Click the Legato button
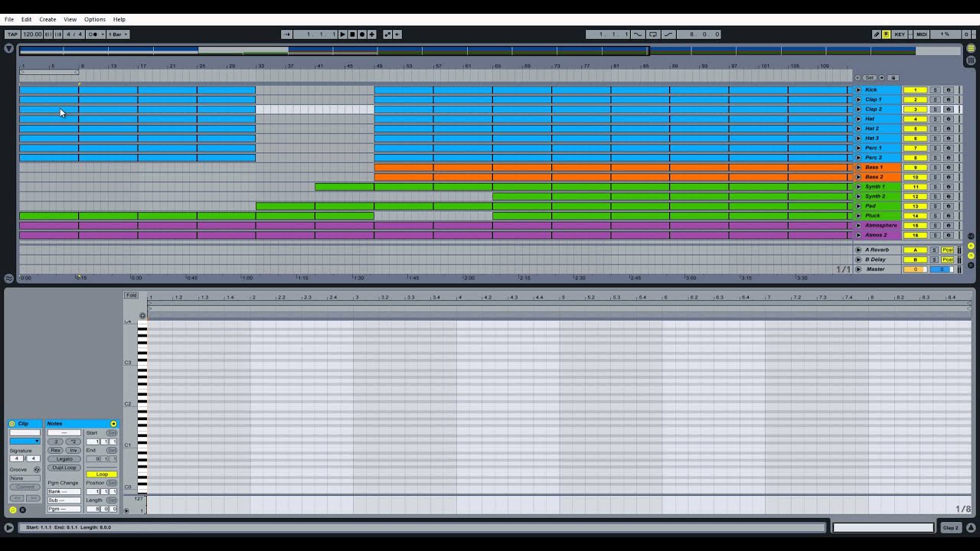Viewport: 980px width, 551px height. coord(64,459)
